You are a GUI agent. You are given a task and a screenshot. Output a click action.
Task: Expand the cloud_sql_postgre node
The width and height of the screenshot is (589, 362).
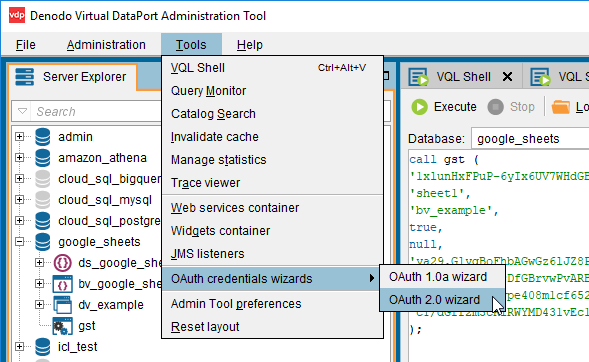(x=20, y=221)
